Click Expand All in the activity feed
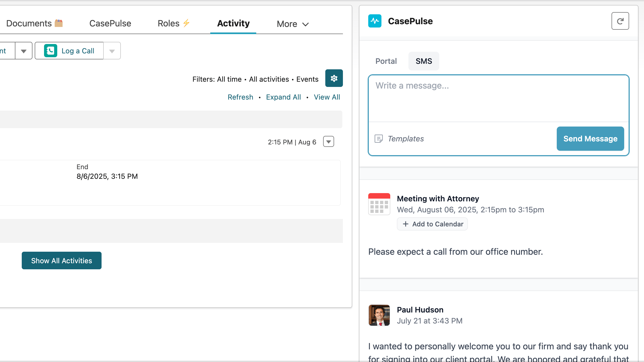This screenshot has width=644, height=362. (283, 97)
